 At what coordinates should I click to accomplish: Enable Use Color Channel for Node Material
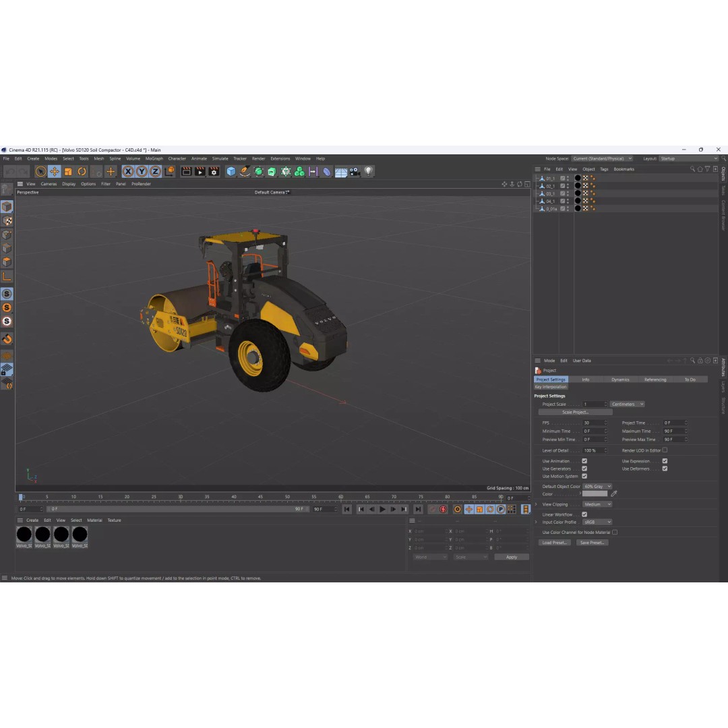615,532
